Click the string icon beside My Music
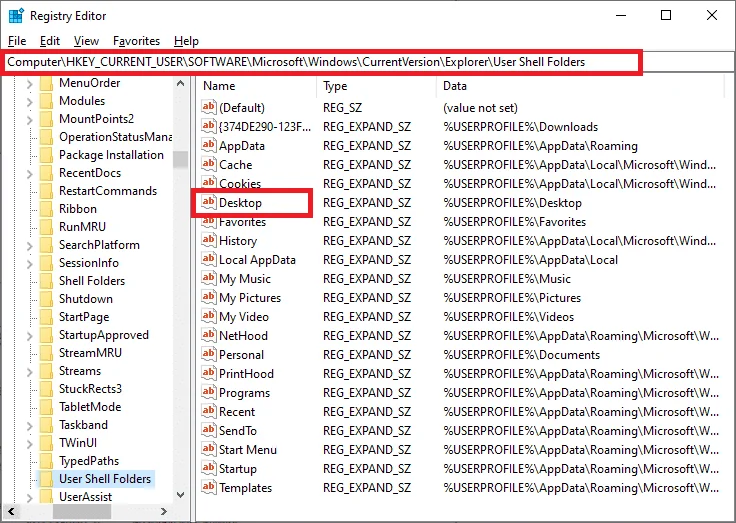 pyautogui.click(x=209, y=278)
